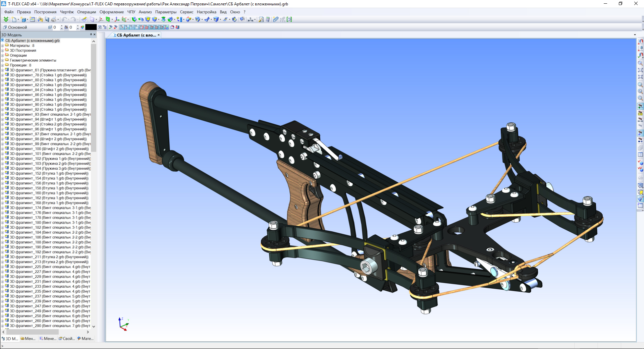This screenshot has height=349, width=644.
Task: Click the paperclip icon in the toolbar
Action: pyautogui.click(x=275, y=19)
